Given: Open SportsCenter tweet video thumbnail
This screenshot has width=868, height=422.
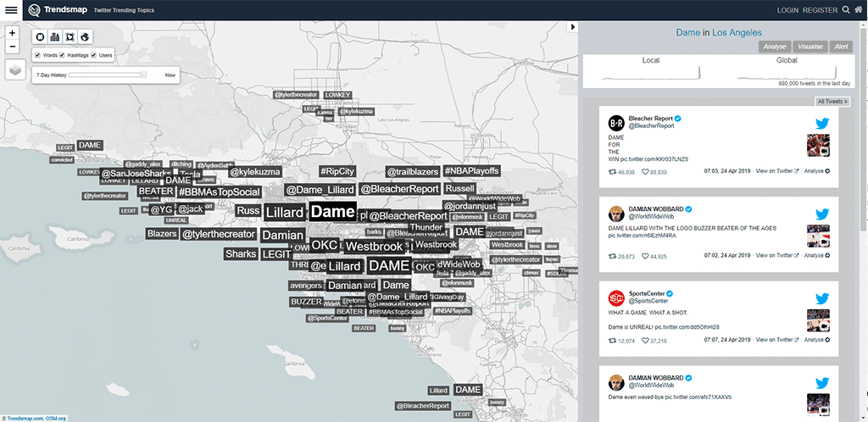Looking at the screenshot, I should coord(818,320).
